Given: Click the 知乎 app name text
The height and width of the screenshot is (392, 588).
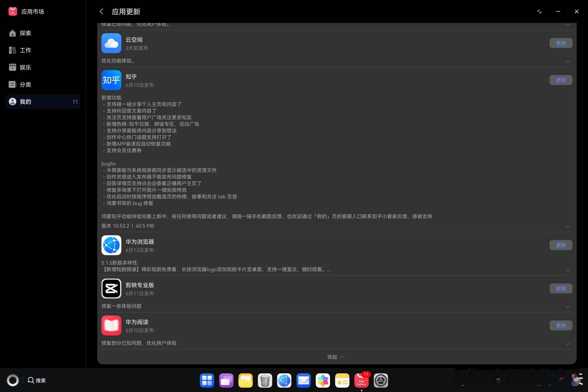Looking at the screenshot, I should coord(131,77).
